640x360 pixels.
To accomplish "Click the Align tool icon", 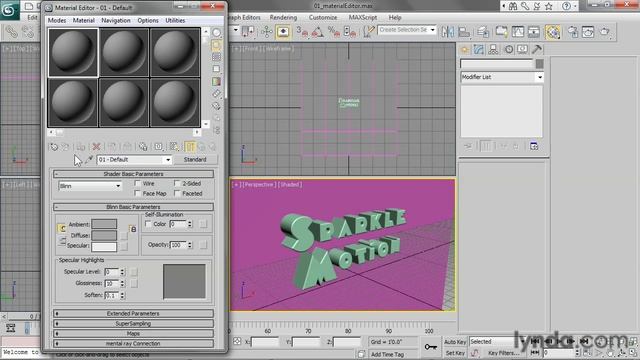I will [x=464, y=32].
